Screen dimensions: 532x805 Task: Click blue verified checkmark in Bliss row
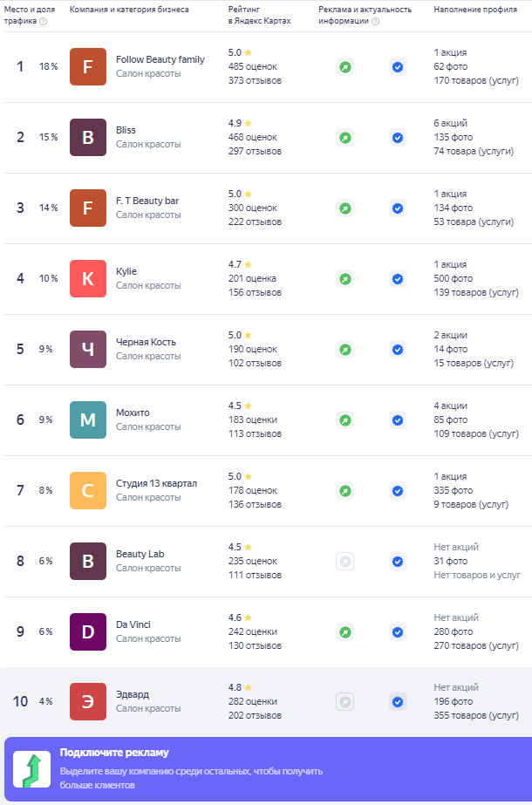click(x=398, y=138)
